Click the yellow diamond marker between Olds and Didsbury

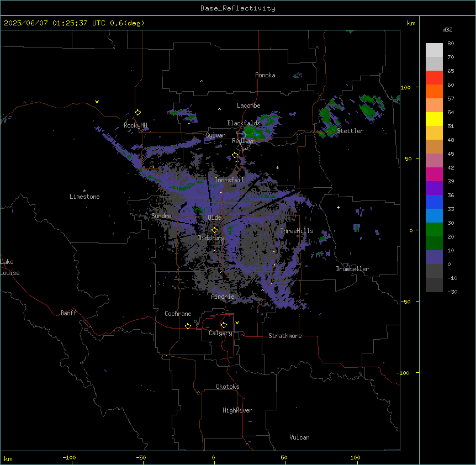point(215,230)
